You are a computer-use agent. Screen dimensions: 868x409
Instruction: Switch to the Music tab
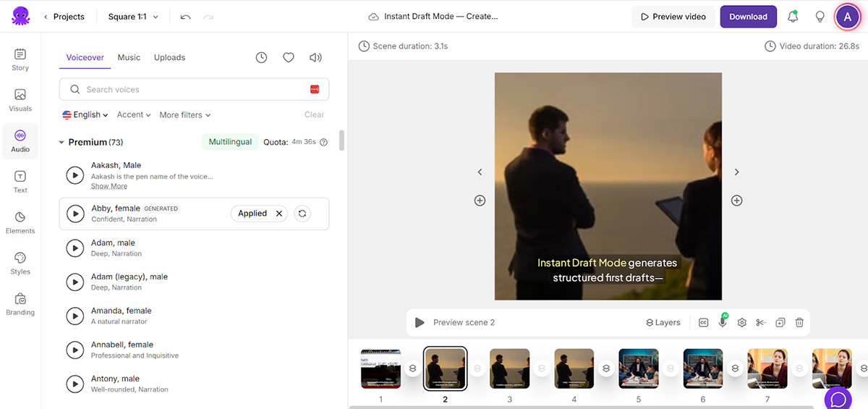[129, 58]
